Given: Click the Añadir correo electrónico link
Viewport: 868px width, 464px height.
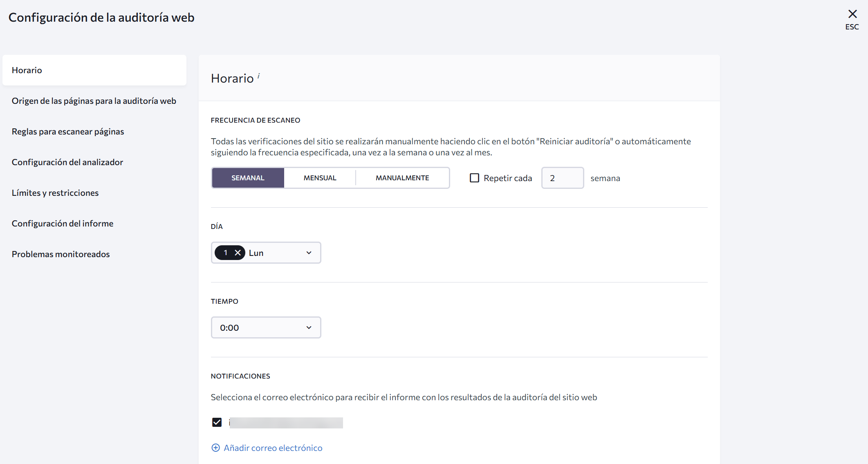Looking at the screenshot, I should point(273,448).
